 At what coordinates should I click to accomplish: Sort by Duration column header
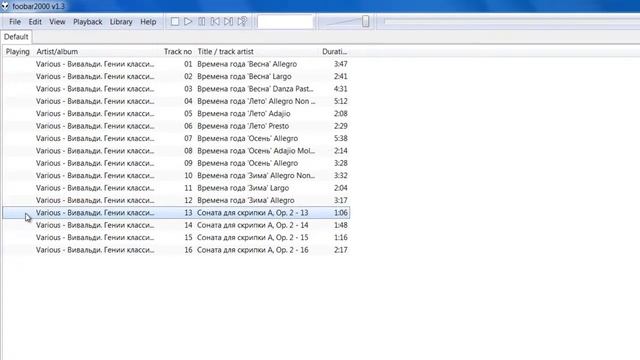point(334,52)
